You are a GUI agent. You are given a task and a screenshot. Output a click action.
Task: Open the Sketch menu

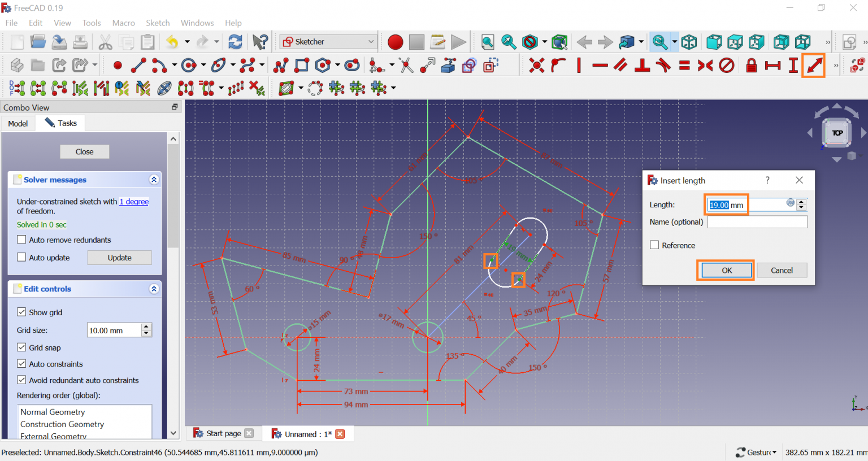[x=158, y=23]
